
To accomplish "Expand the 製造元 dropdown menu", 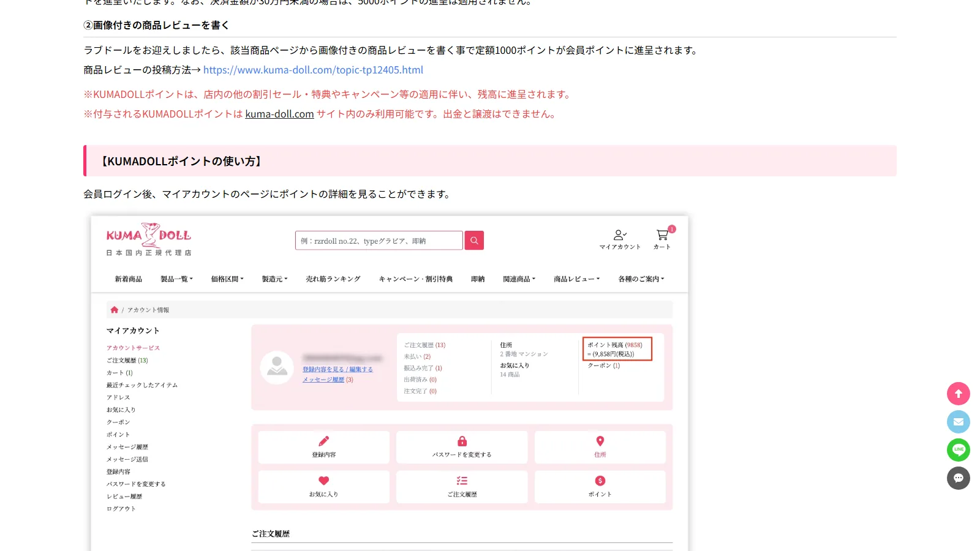I will pyautogui.click(x=274, y=279).
